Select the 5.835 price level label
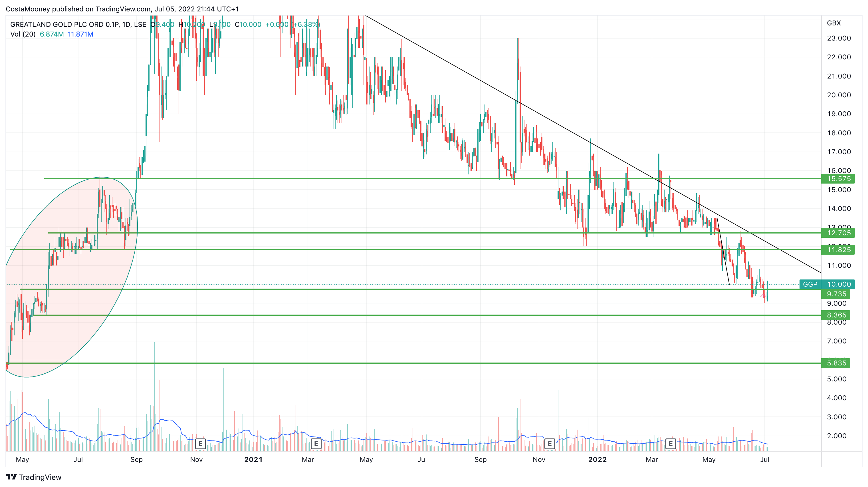The width and height of the screenshot is (868, 487). click(x=836, y=363)
